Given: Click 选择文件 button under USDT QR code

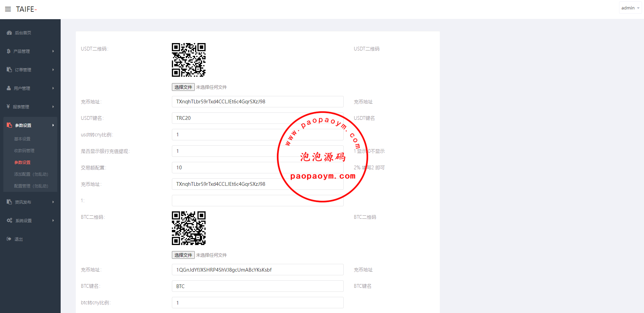Looking at the screenshot, I should point(183,87).
